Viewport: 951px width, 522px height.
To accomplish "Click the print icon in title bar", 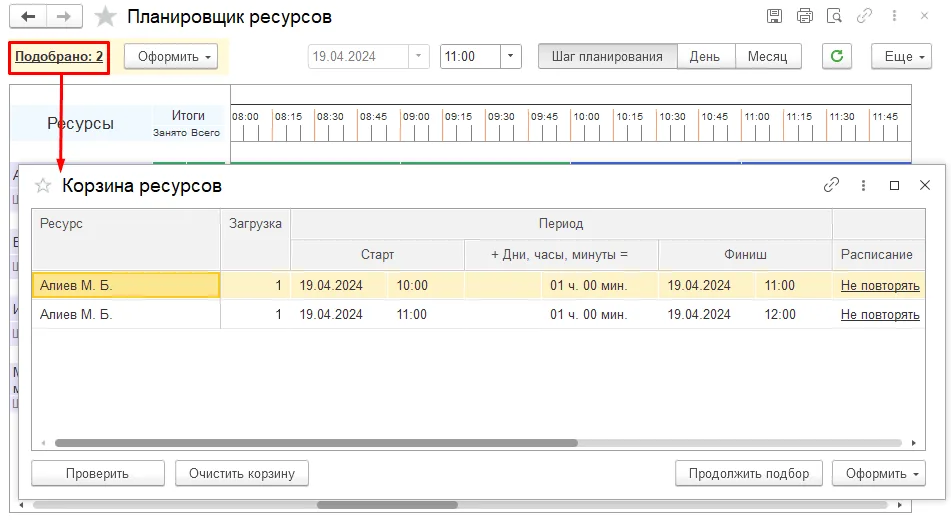I will (805, 16).
